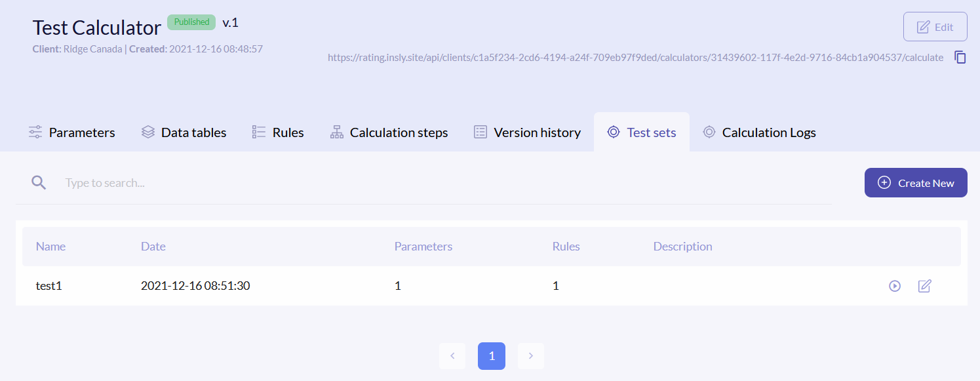Switch to the Data tables tab
The width and height of the screenshot is (980, 381).
tap(184, 132)
